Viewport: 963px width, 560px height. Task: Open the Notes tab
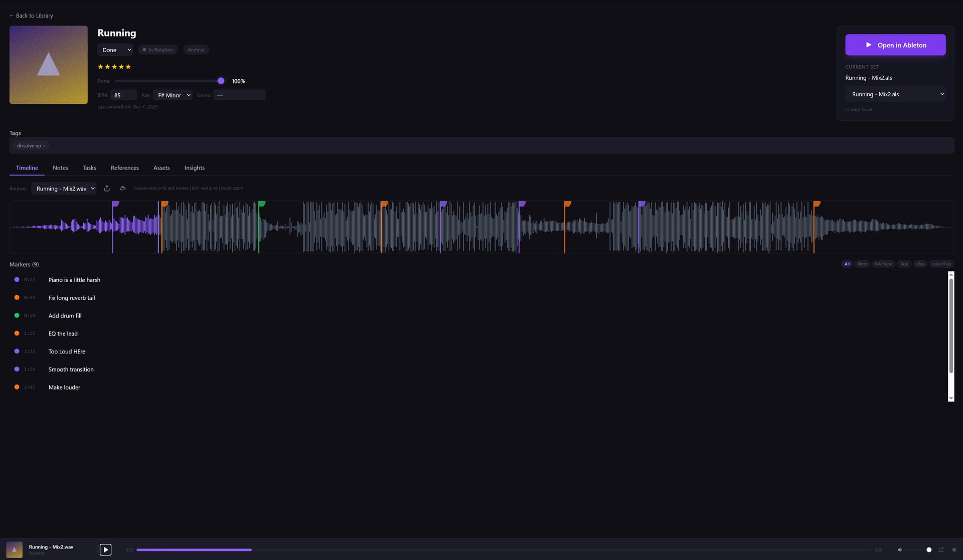[x=60, y=167]
